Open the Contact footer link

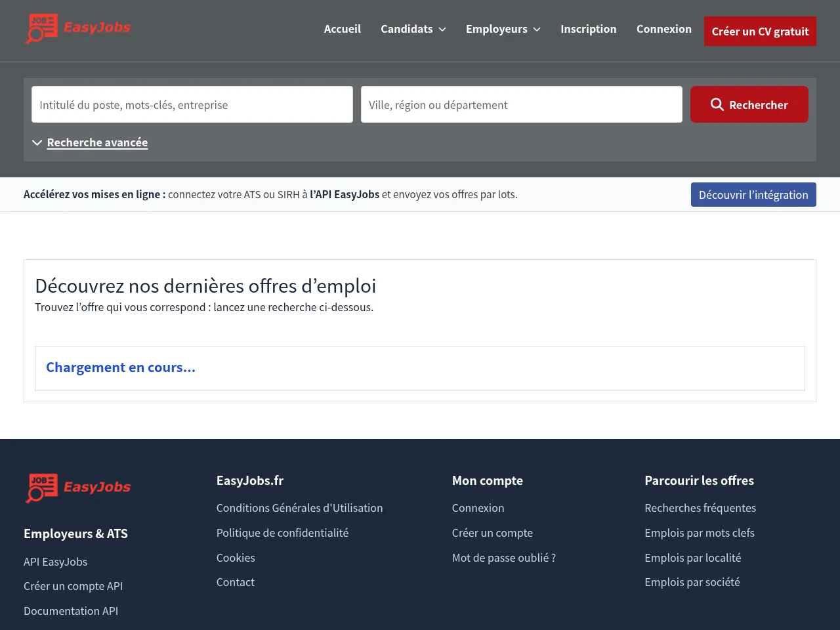click(x=236, y=582)
